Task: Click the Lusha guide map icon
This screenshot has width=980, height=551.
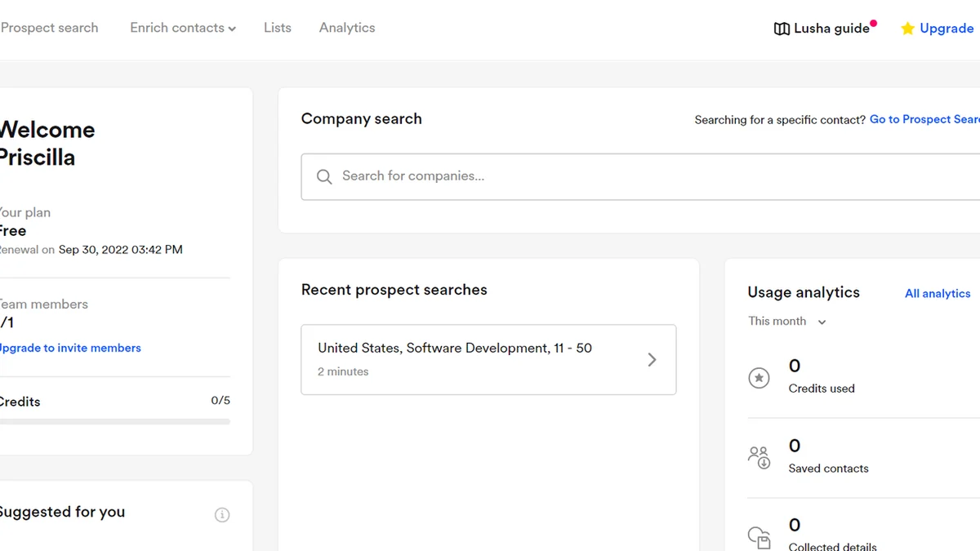Action: pyautogui.click(x=782, y=29)
